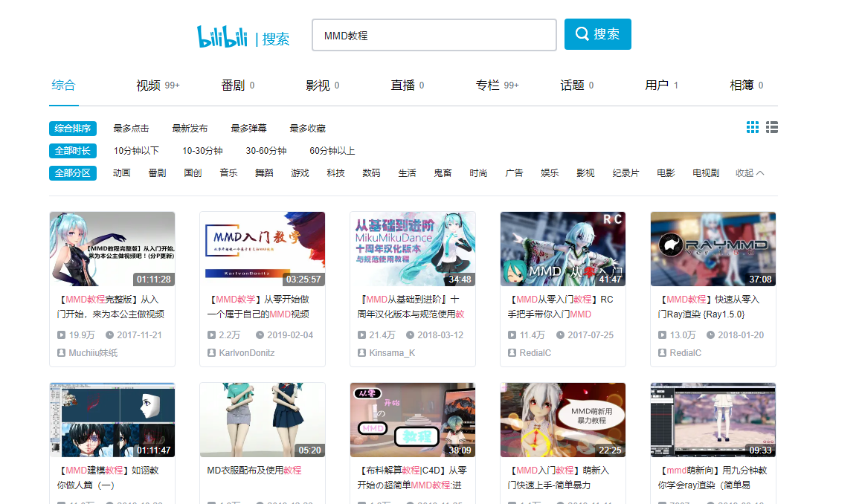Open thumbnail of the 01:11:28 video

click(112, 249)
